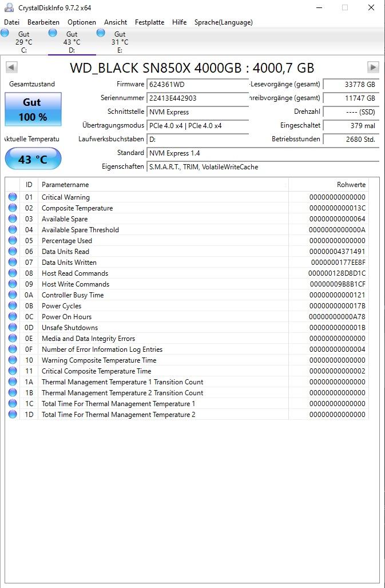Click the Betriebsstunden value 2680 Std.
The image size is (385, 588).
351,140
